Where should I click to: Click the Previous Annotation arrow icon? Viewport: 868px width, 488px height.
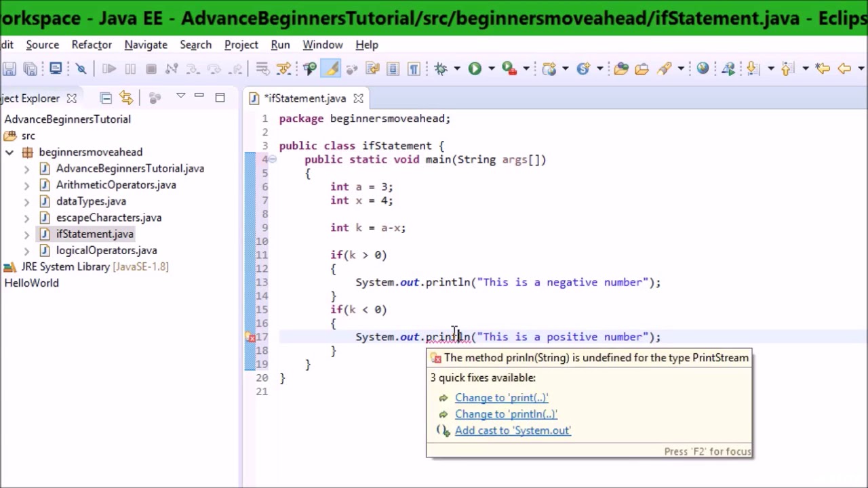(787, 68)
